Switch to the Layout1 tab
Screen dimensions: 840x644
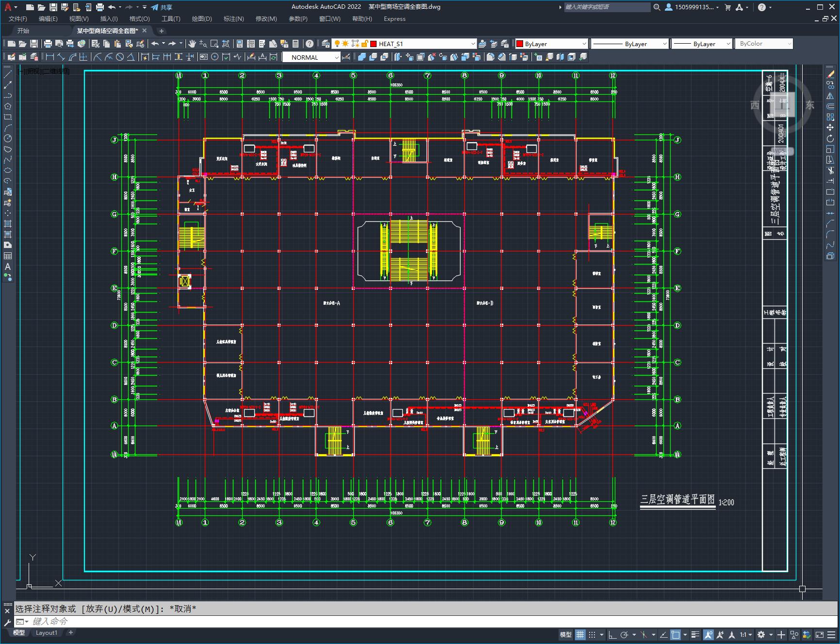click(x=46, y=633)
